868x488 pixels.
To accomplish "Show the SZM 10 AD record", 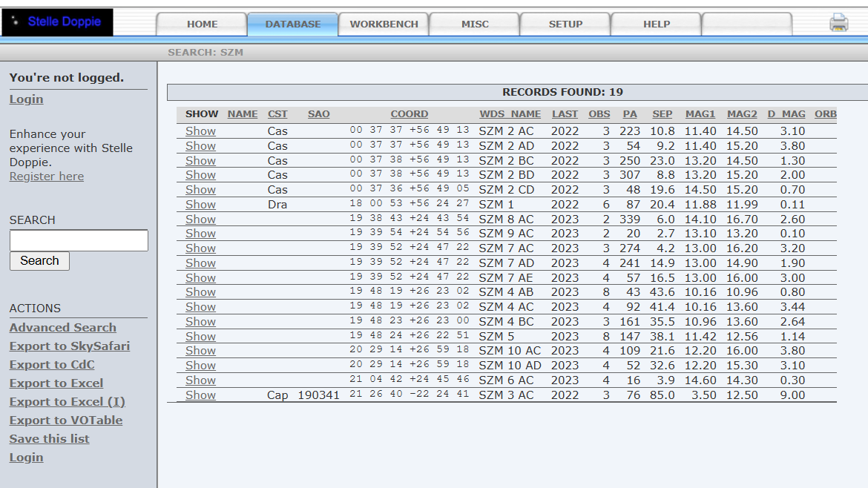I will coord(200,366).
